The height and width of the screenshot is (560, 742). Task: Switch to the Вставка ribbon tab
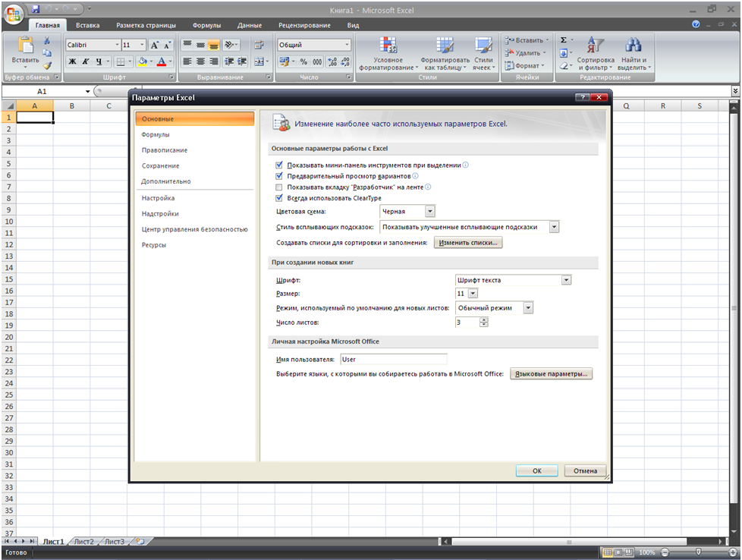click(x=87, y=25)
